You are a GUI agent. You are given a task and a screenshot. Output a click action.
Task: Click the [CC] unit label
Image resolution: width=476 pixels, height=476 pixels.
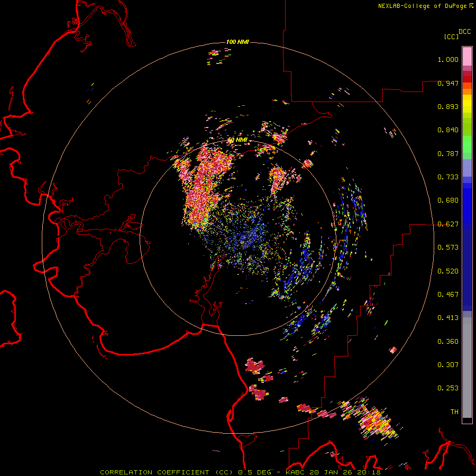coord(451,36)
